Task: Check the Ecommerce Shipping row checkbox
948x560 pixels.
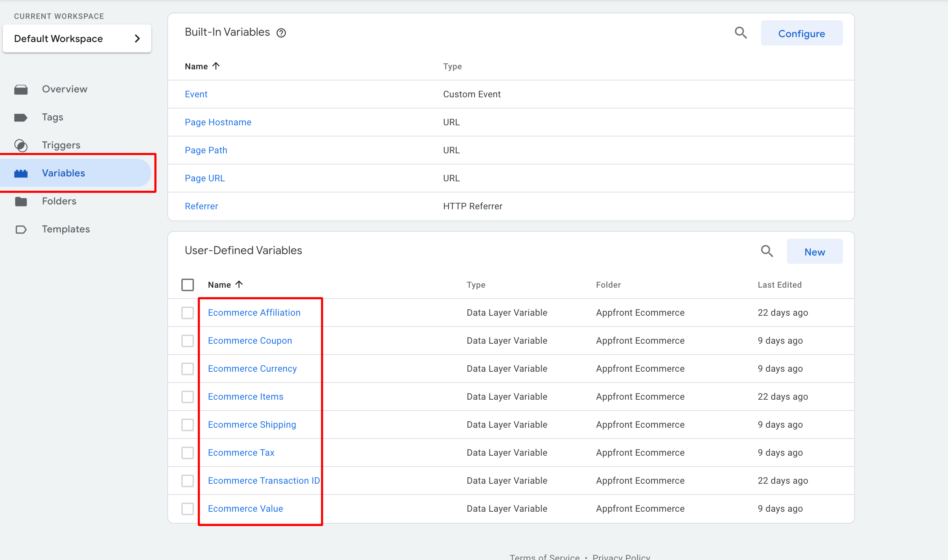Action: click(x=188, y=425)
